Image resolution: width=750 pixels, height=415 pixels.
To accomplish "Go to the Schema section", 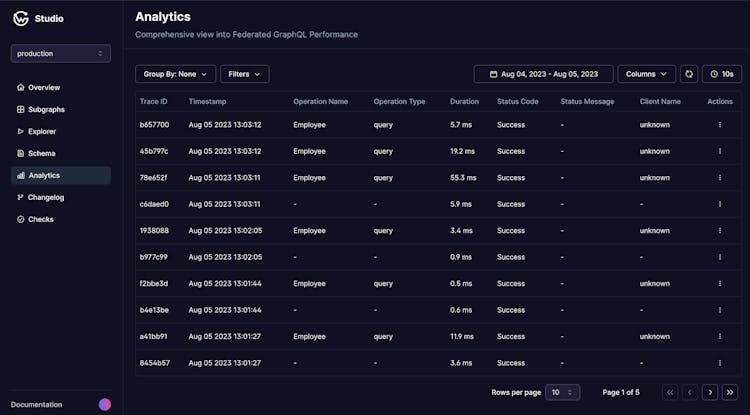I will [41, 153].
